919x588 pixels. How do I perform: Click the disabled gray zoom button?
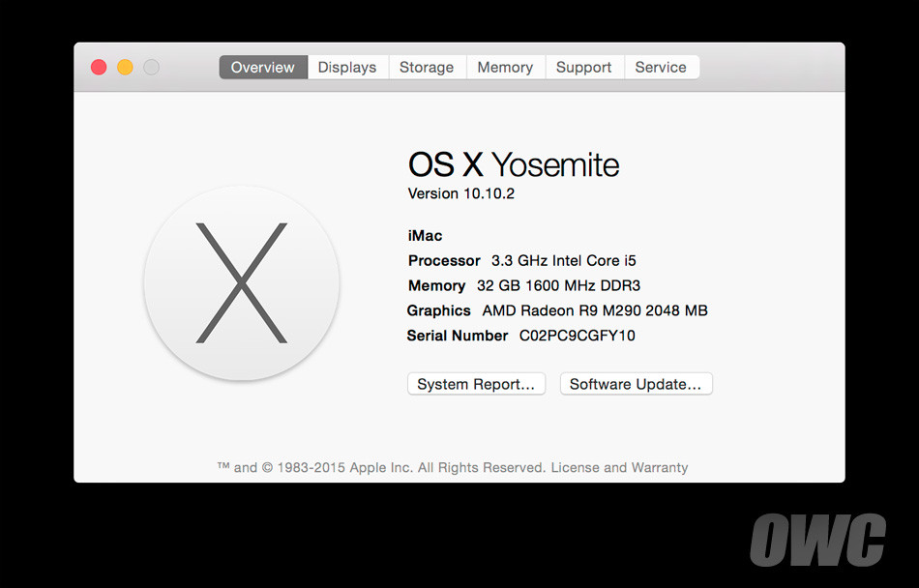tap(151, 68)
